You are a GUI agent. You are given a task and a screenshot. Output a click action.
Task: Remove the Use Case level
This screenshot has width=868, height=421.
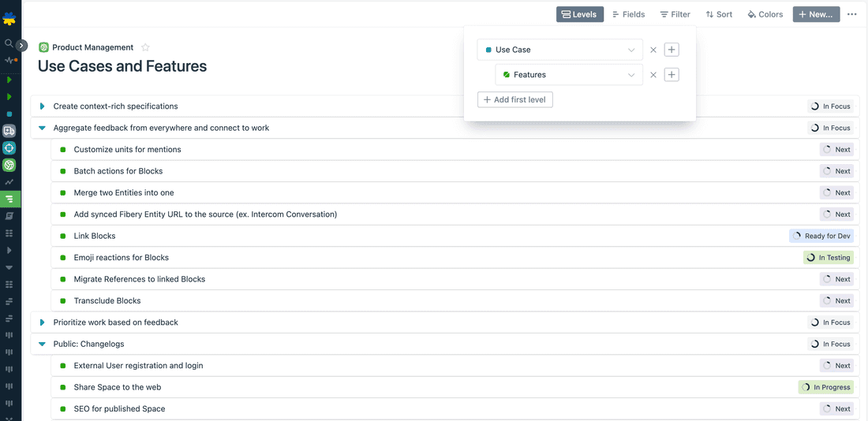653,50
